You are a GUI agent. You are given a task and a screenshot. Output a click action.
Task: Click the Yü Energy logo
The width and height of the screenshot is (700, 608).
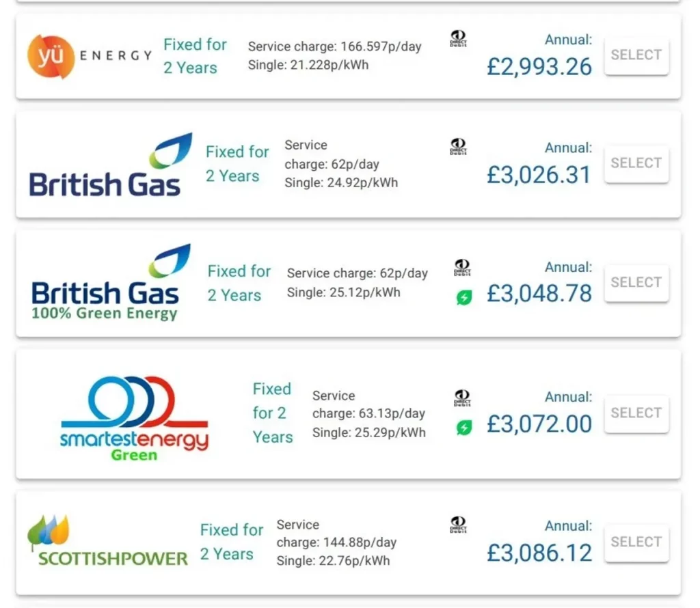coord(89,56)
